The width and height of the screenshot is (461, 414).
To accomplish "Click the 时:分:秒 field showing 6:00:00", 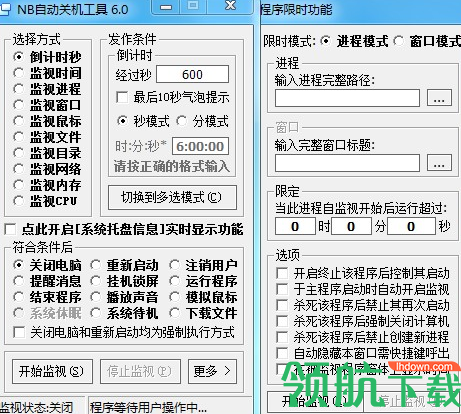I will pos(200,146).
